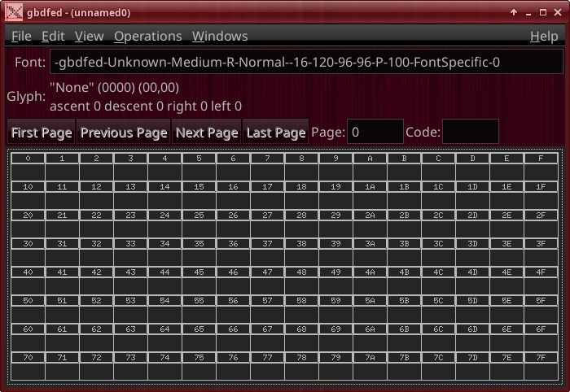
Task: Open the File menu
Action: [x=21, y=36]
